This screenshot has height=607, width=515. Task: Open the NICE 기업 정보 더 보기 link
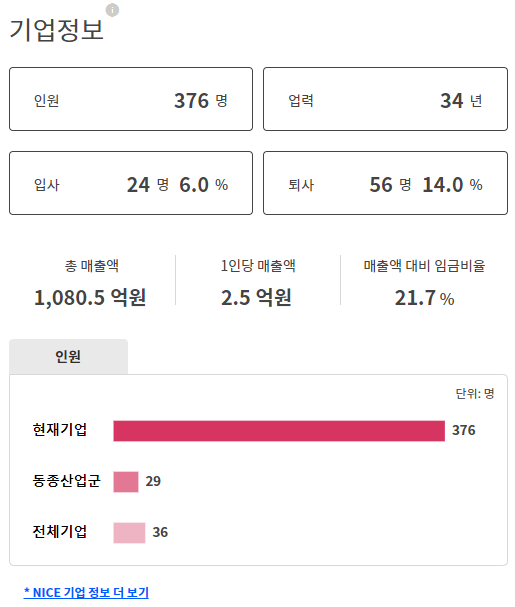(x=86, y=593)
